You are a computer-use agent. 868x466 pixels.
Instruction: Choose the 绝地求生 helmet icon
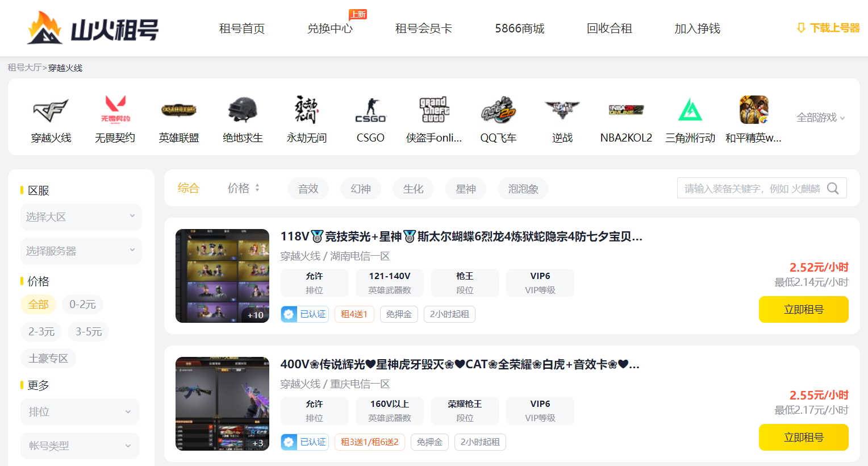pyautogui.click(x=243, y=110)
